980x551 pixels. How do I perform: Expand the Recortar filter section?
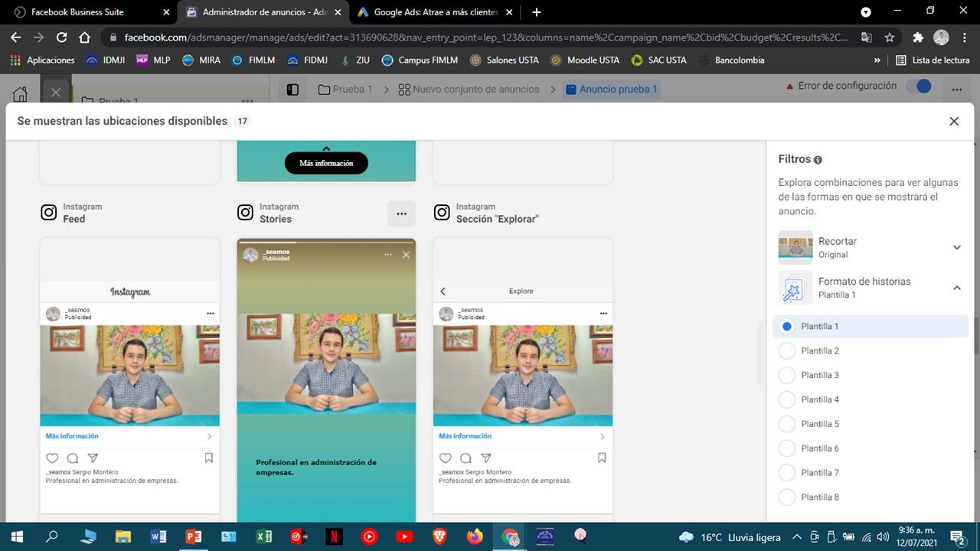[x=956, y=247]
